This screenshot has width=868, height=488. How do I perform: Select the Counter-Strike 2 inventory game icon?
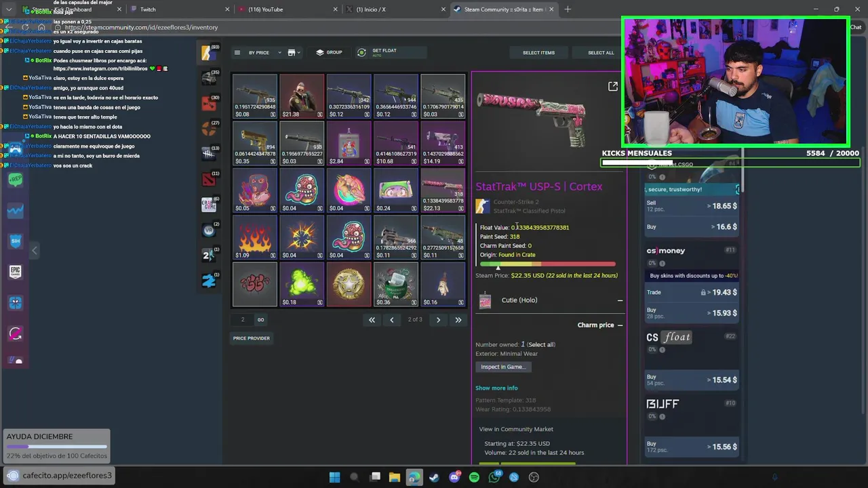coord(209,53)
